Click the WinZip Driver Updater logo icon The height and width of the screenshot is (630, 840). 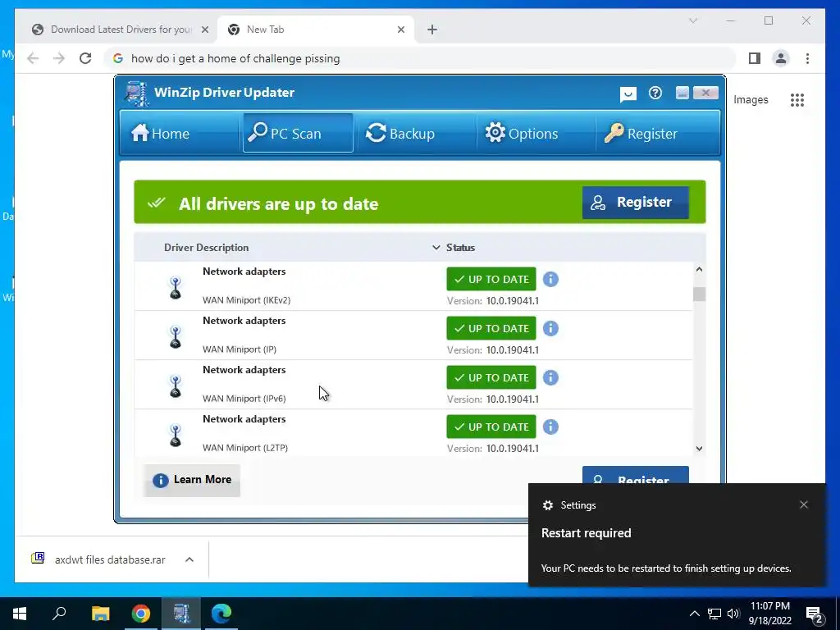(x=136, y=94)
